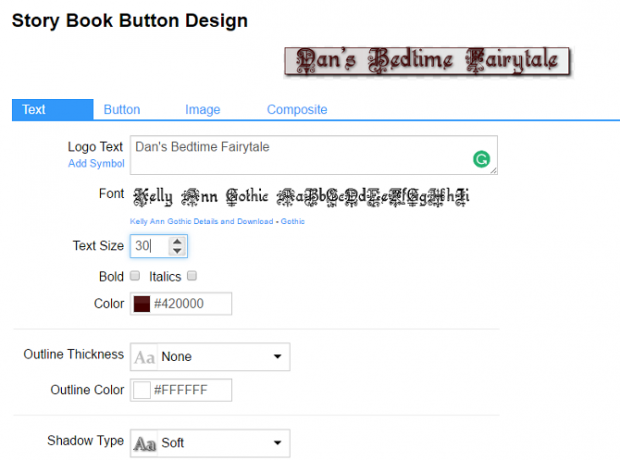This screenshot has height=460, width=620.
Task: Click the Text Size number field
Action: [159, 246]
